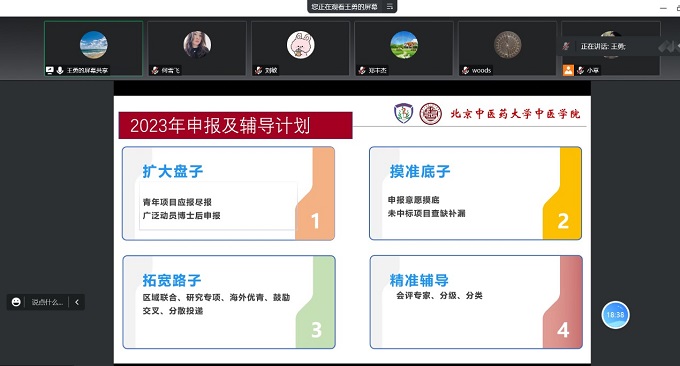This screenshot has height=366, width=680.
Task: Click the emoji reaction smiley icon
Action: pos(16,302)
